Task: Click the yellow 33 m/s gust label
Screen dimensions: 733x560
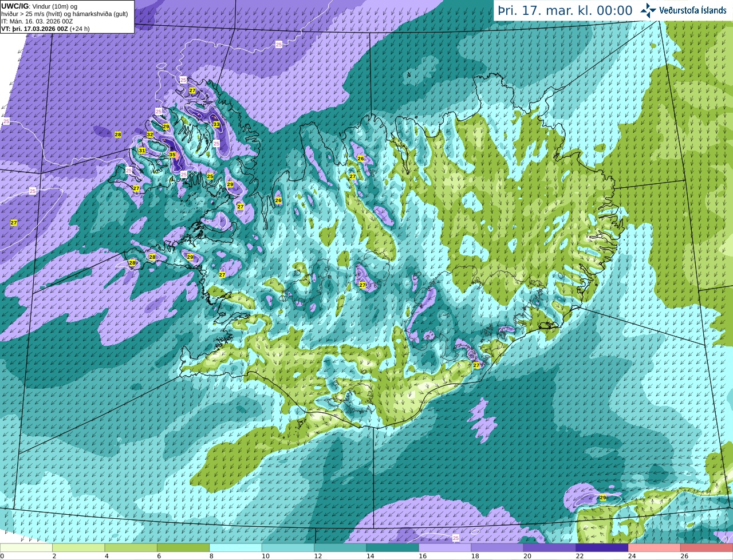Action: tap(216, 124)
